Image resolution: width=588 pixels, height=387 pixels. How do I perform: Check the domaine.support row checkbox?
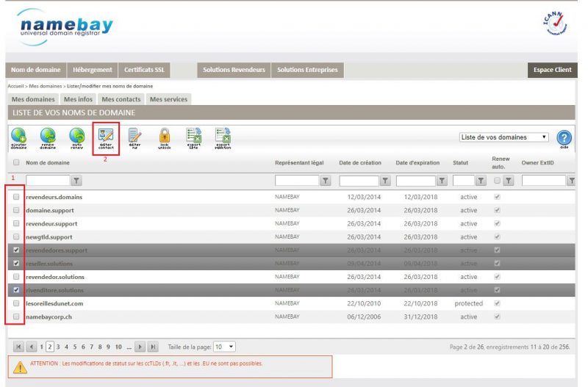(16, 210)
